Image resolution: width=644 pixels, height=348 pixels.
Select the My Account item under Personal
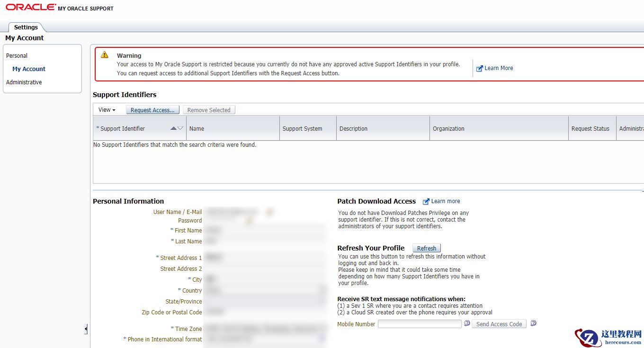tap(29, 69)
